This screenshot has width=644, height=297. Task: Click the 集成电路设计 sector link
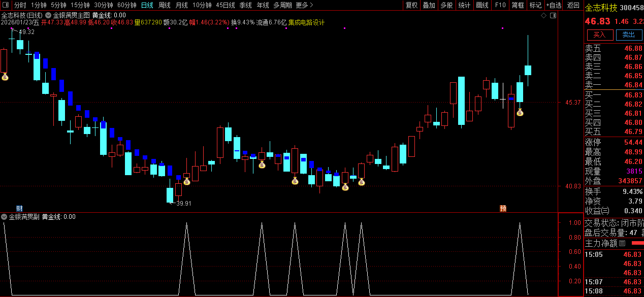tap(307, 22)
